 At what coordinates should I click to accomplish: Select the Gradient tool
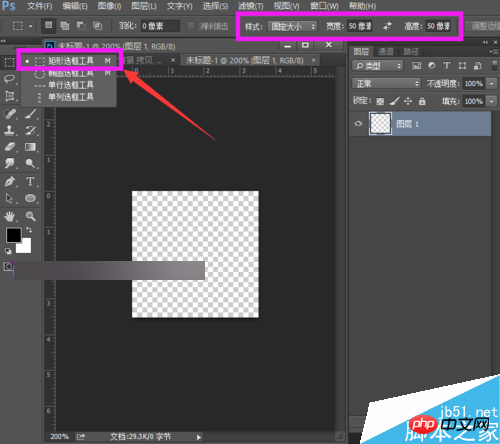coord(30,147)
